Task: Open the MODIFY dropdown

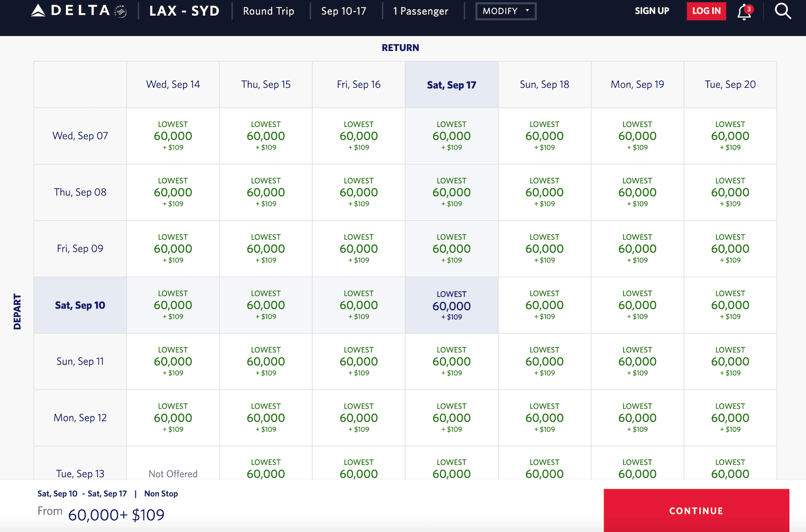Action: coord(505,11)
